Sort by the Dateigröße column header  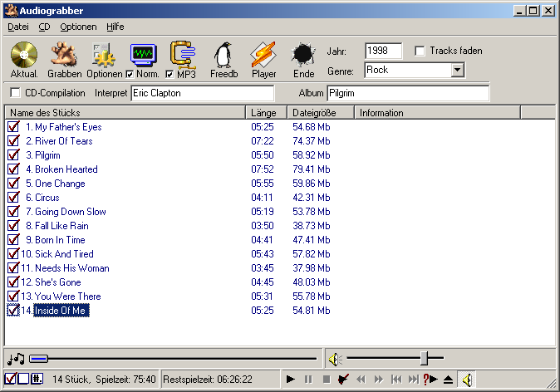(x=321, y=113)
